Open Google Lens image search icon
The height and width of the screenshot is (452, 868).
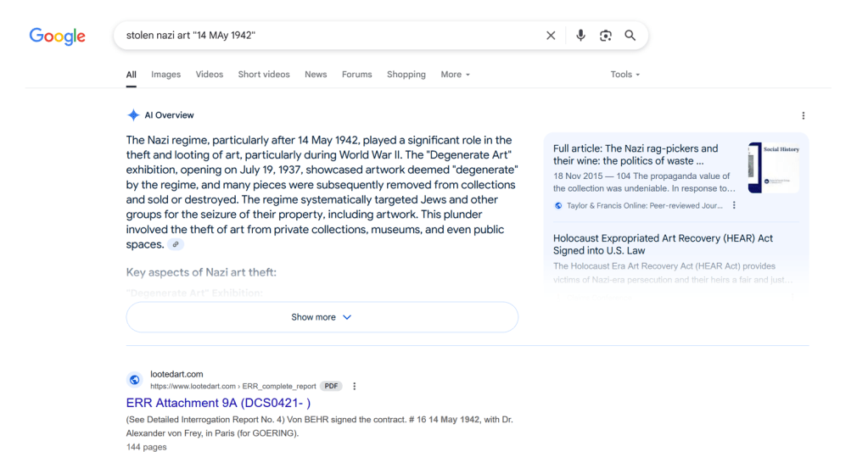click(x=605, y=36)
